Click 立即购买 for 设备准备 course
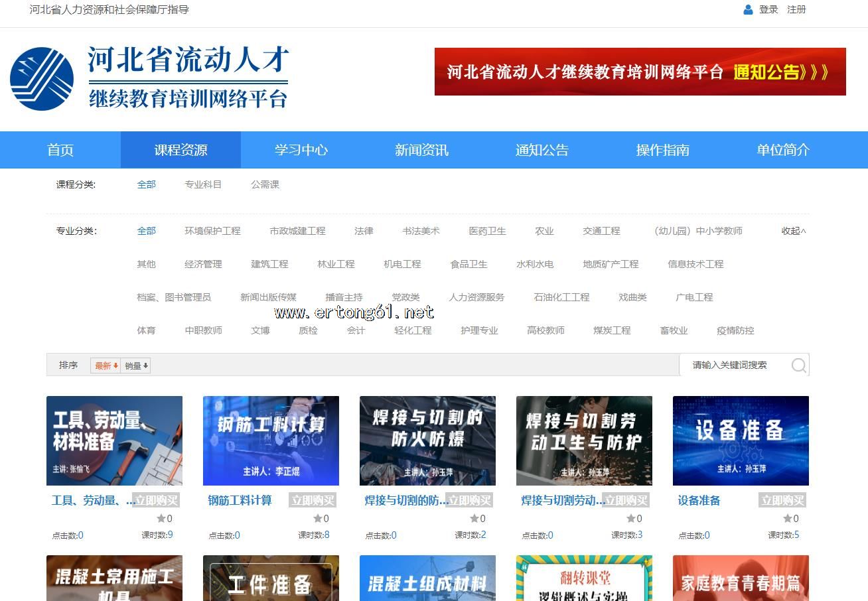The height and width of the screenshot is (601, 868). [782, 500]
